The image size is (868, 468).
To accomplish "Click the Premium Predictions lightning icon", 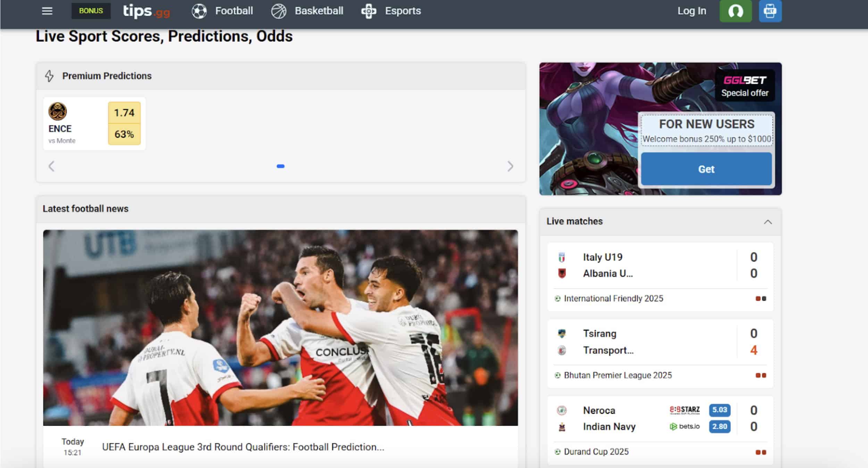I will coord(49,76).
